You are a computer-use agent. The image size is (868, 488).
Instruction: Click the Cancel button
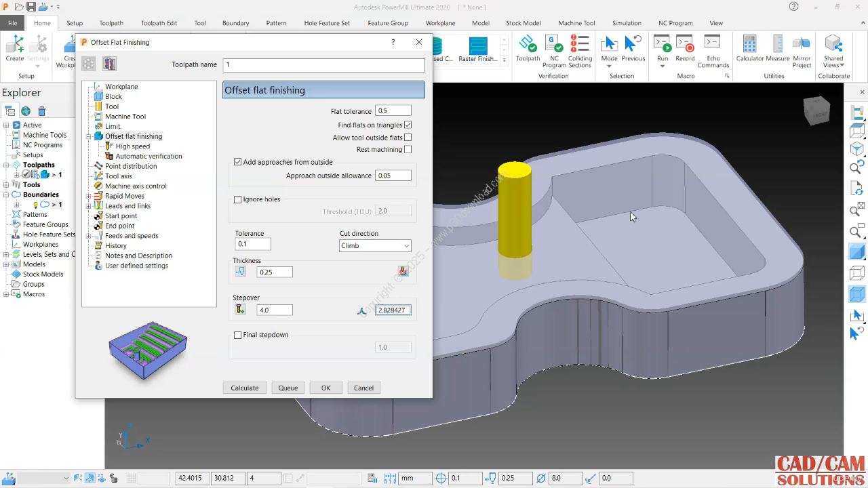point(363,388)
